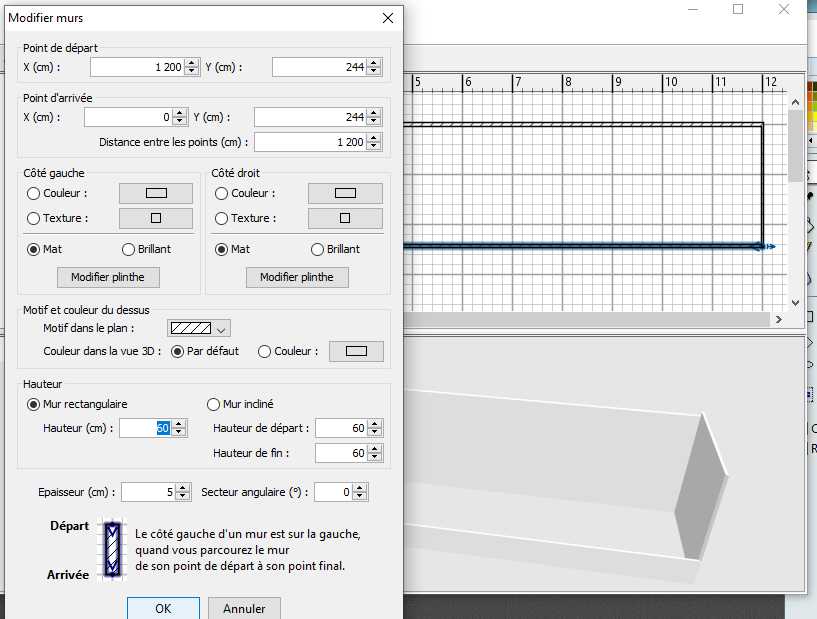The width and height of the screenshot is (817, 619).
Task: Select left side Couleur radio button
Action: [33, 193]
